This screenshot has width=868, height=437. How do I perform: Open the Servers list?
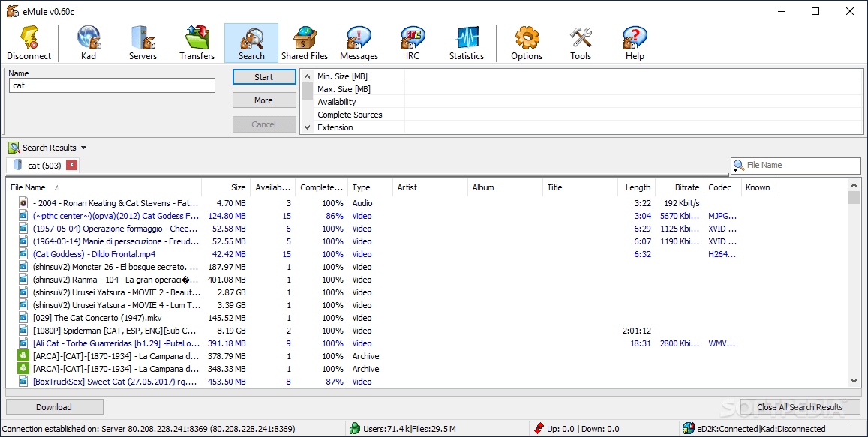point(143,43)
